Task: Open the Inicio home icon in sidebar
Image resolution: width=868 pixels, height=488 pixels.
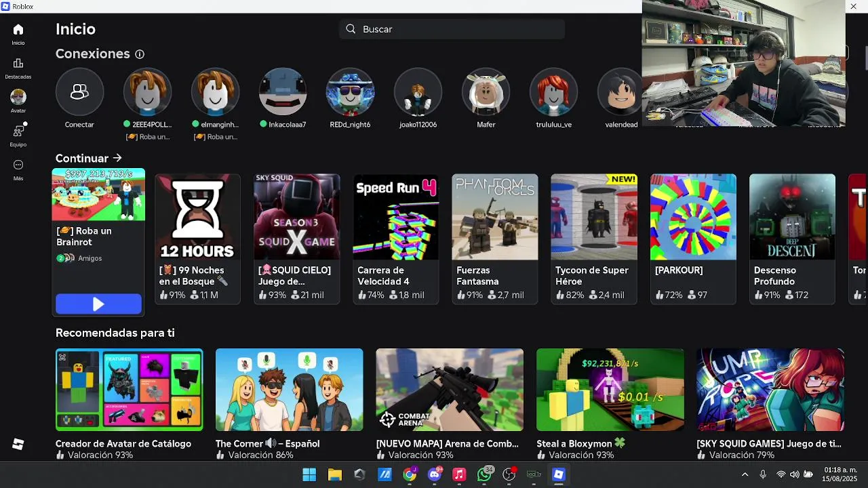Action: click(18, 29)
